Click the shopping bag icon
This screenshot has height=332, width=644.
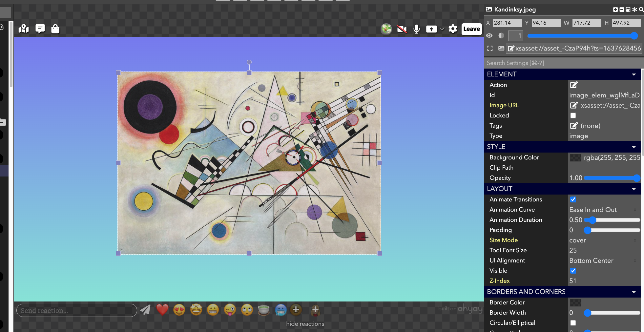55,29
